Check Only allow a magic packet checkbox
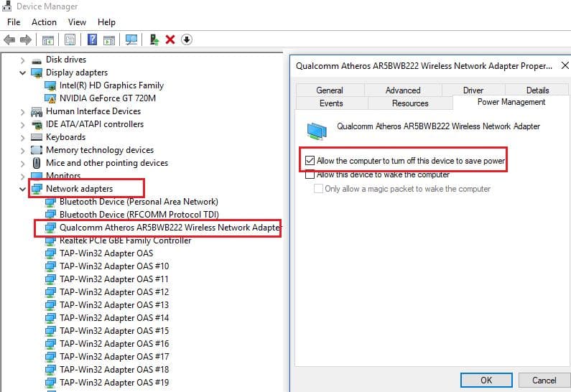The height and width of the screenshot is (392, 571). 318,189
